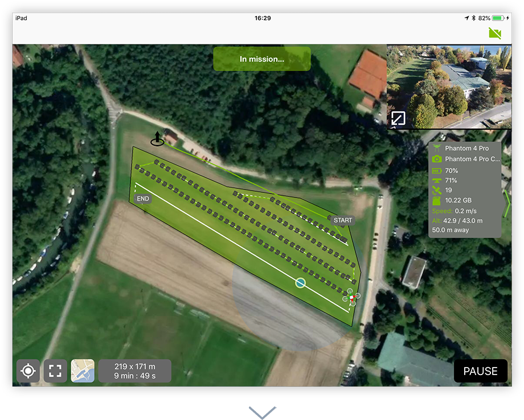Image resolution: width=524 pixels, height=420 pixels.
Task: Collapse the drone status panel
Action: click(506, 203)
